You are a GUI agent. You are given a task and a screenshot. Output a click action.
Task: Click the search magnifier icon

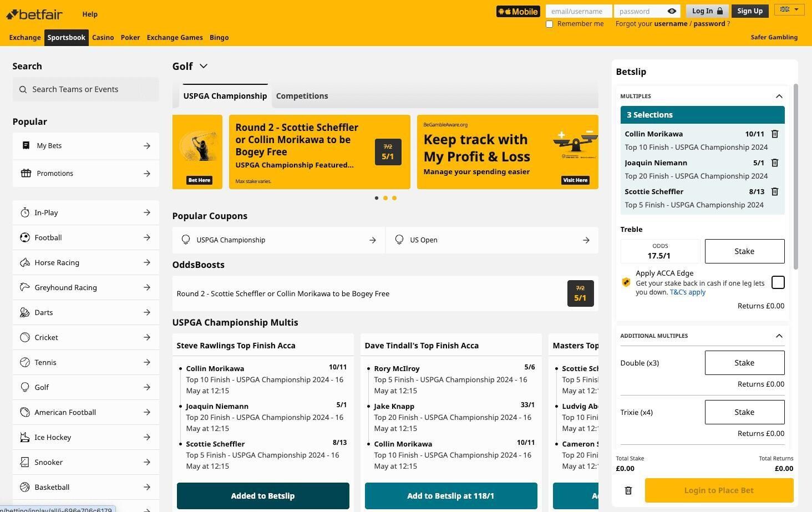coord(23,89)
